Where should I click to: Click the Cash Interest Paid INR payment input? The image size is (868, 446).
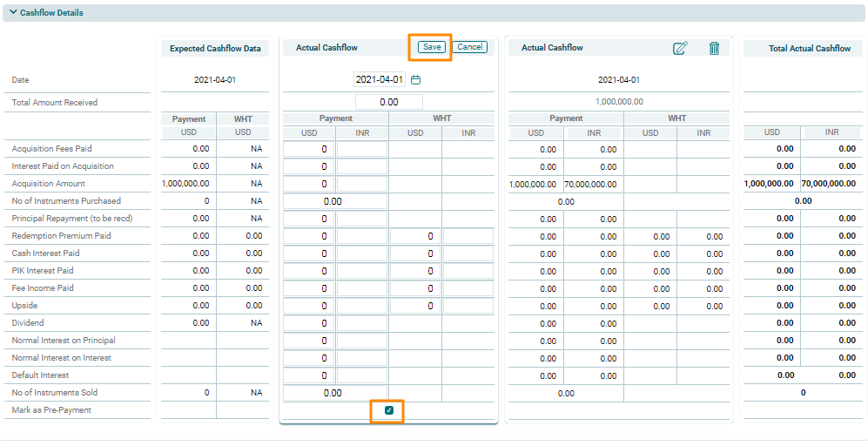click(x=362, y=253)
